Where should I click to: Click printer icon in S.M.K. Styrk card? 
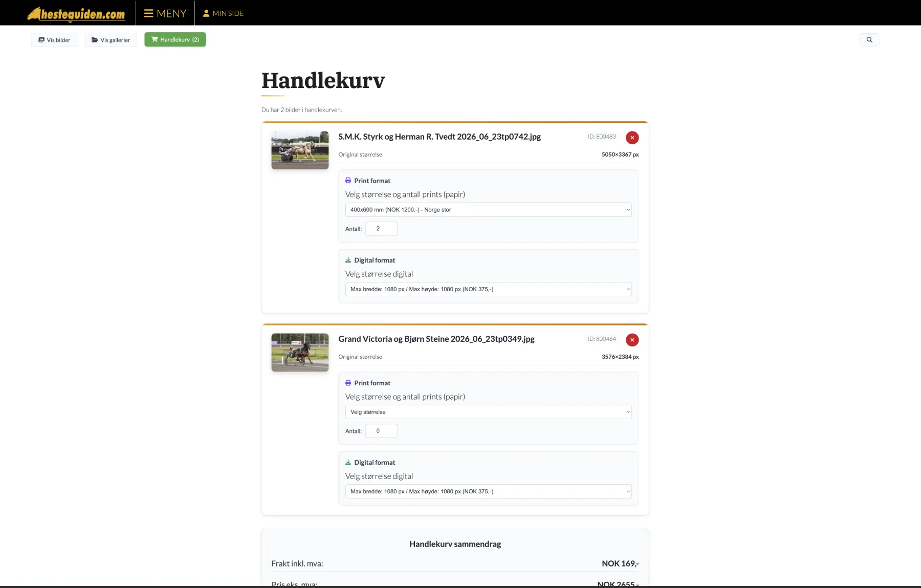[348, 181]
